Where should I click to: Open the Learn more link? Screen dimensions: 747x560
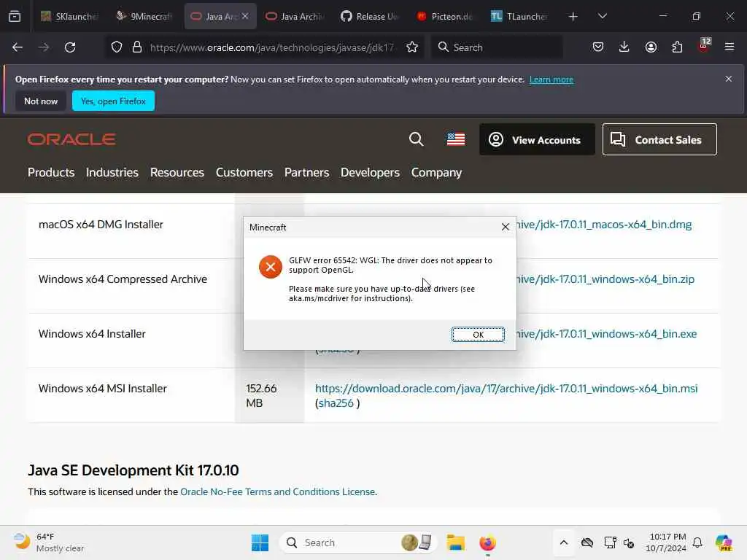[x=551, y=79]
